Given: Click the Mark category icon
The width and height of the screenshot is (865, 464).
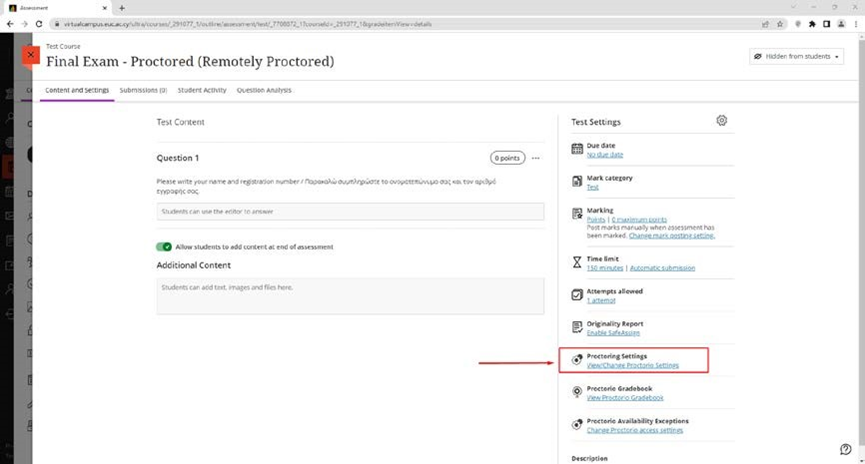Looking at the screenshot, I should (577, 182).
